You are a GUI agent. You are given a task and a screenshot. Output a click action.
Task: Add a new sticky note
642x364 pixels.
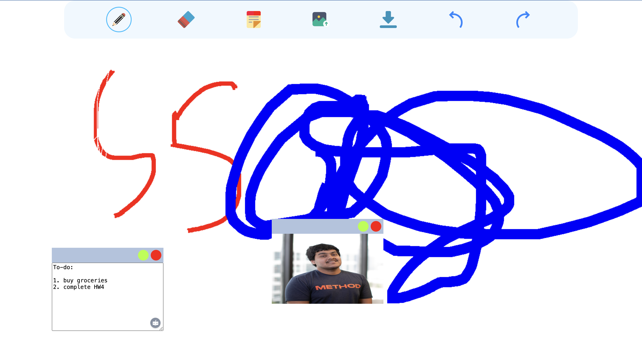click(x=253, y=20)
